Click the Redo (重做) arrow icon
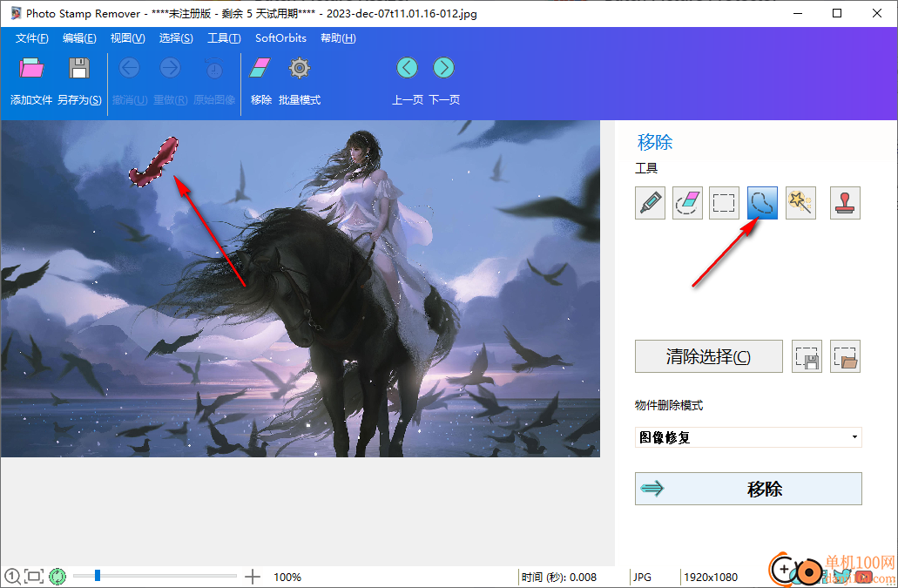Viewport: 898px width, 588px height. [x=170, y=68]
